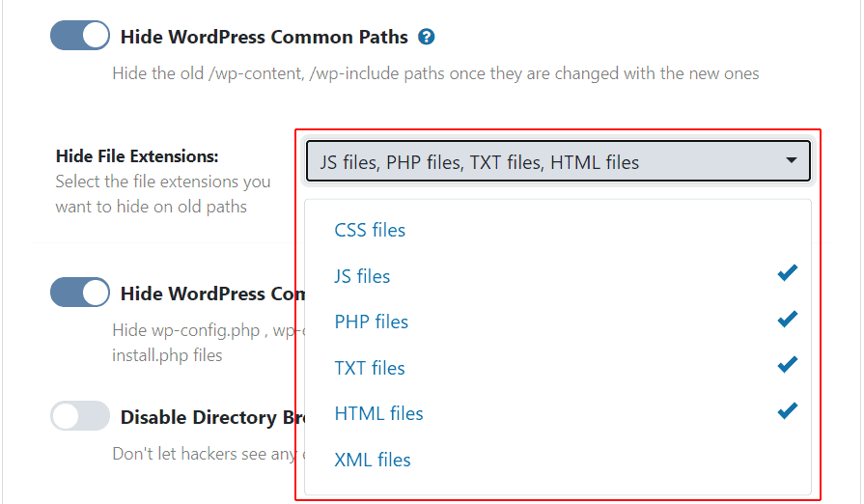The image size is (864, 504).
Task: Click the checkmark next to JS files
Action: 788,274
